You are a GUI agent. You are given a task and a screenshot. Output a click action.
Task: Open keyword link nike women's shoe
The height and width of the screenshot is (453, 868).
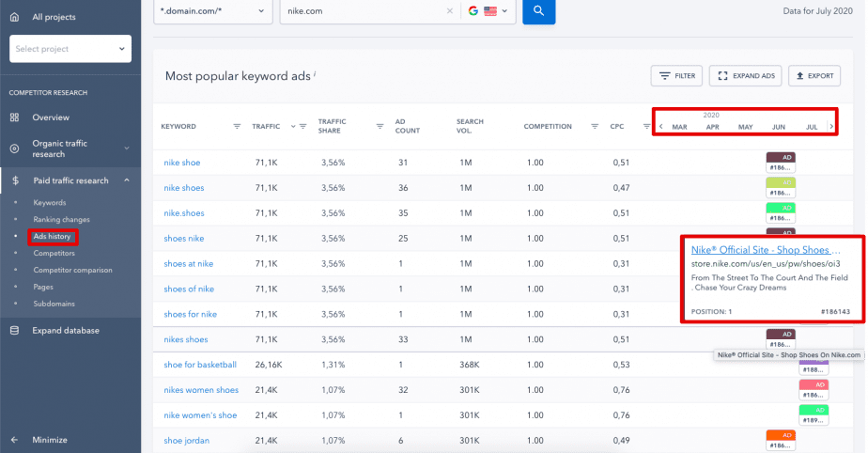pyautogui.click(x=200, y=415)
